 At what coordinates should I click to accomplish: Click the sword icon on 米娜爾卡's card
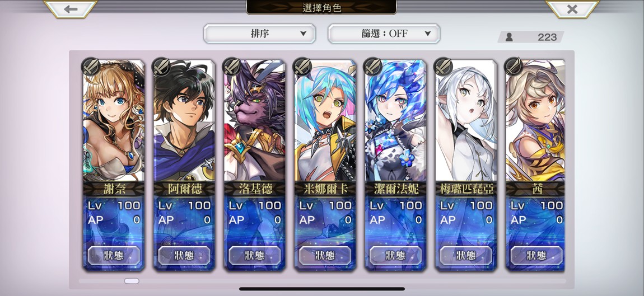[x=302, y=67]
